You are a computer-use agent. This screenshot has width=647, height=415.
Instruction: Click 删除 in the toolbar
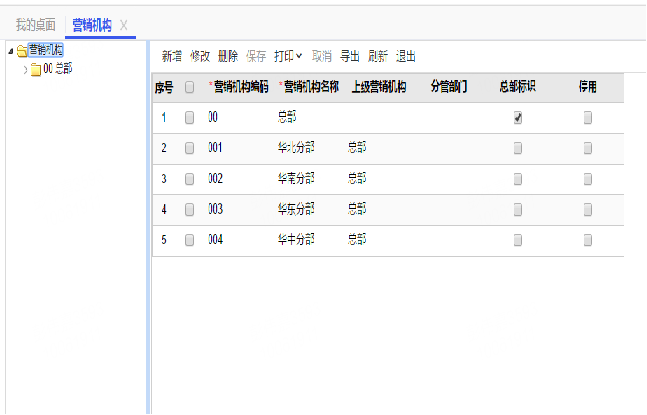click(227, 57)
